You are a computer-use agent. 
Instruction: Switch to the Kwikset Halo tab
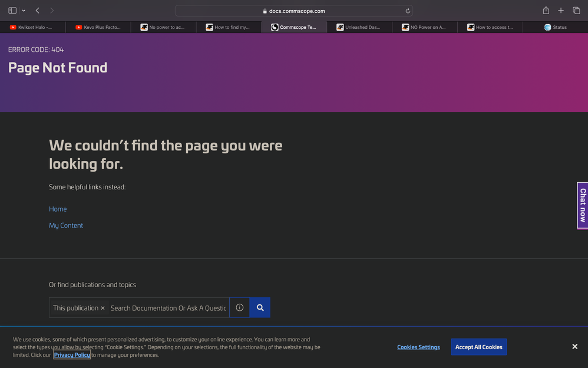click(x=32, y=27)
